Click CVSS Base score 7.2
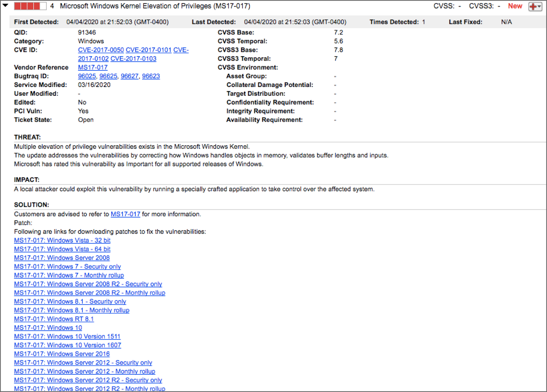Image resolution: width=547 pixels, height=392 pixels. (x=338, y=32)
